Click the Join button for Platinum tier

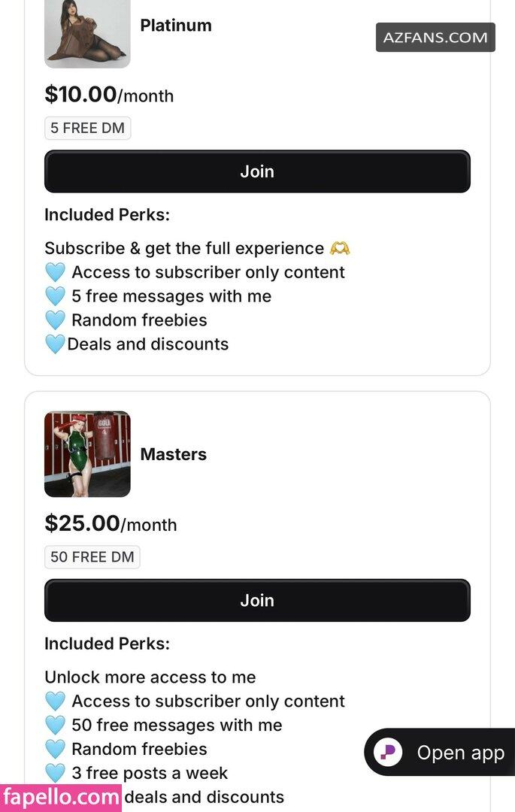pos(257,171)
